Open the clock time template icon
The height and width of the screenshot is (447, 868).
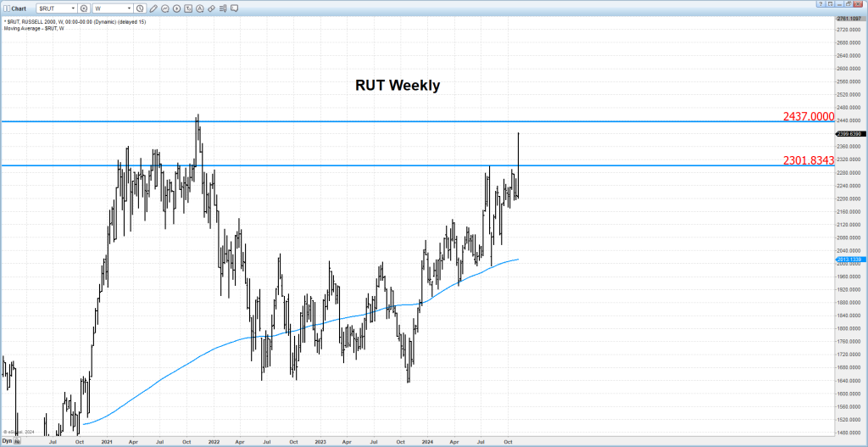tap(140, 8)
